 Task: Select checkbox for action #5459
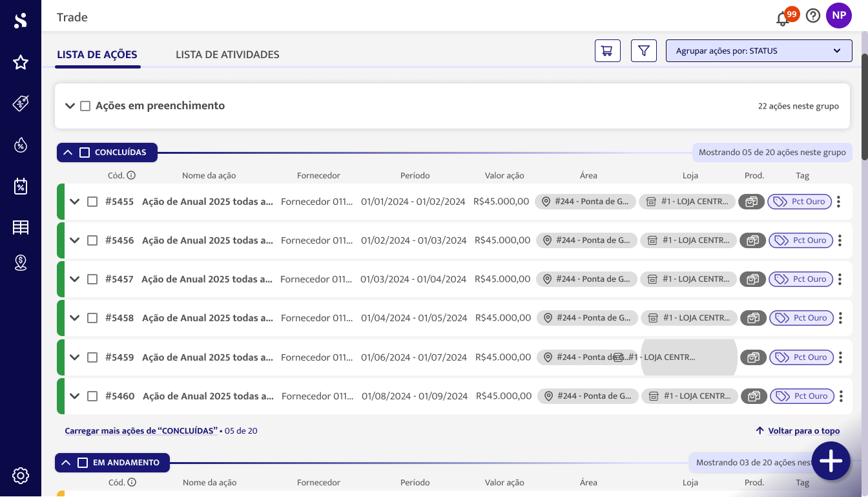[92, 357]
